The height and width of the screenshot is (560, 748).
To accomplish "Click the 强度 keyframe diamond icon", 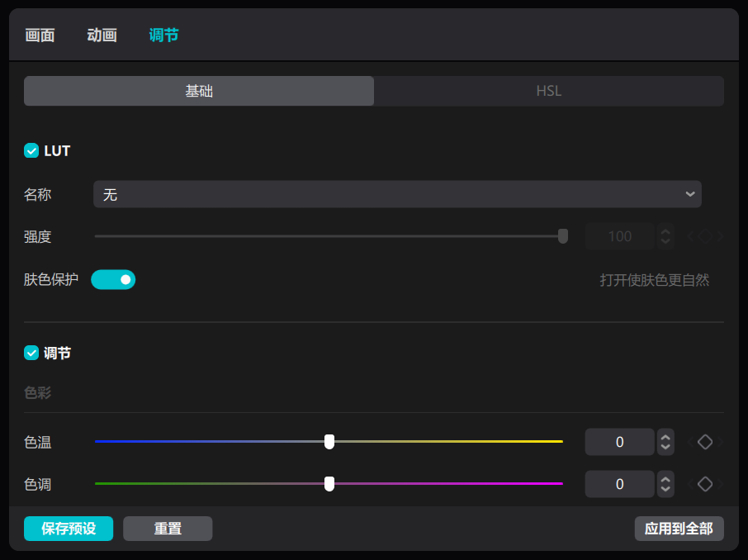I will 704,236.
